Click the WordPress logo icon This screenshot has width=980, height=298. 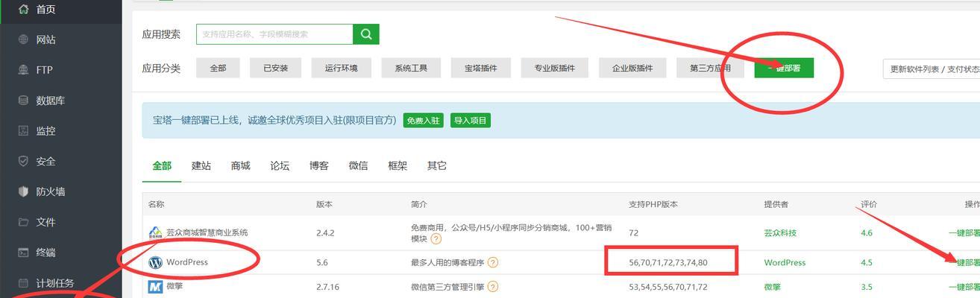(155, 262)
